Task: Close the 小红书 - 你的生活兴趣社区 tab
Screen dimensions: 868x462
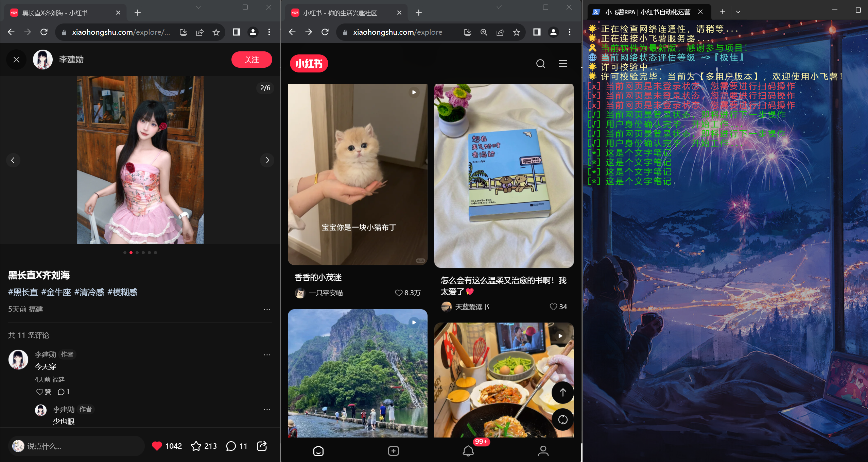Action: (x=399, y=13)
